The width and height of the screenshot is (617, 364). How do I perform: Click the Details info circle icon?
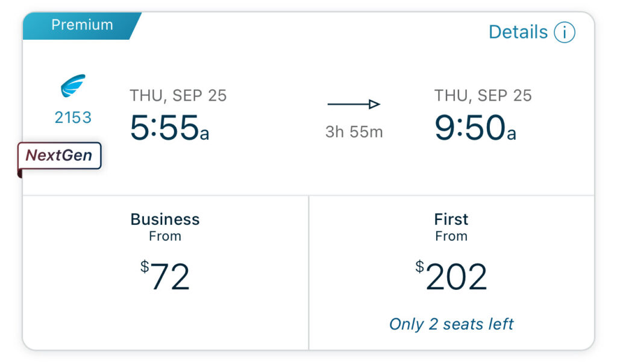pyautogui.click(x=564, y=33)
